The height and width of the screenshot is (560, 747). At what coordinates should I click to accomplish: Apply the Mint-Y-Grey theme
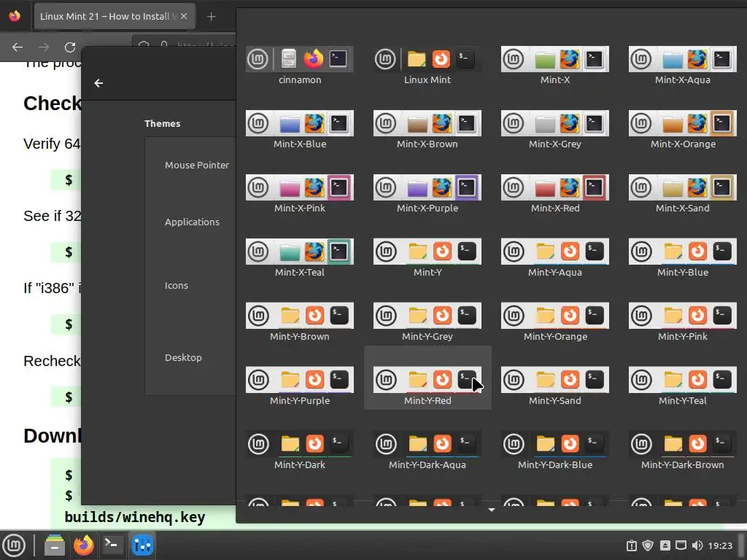427,316
